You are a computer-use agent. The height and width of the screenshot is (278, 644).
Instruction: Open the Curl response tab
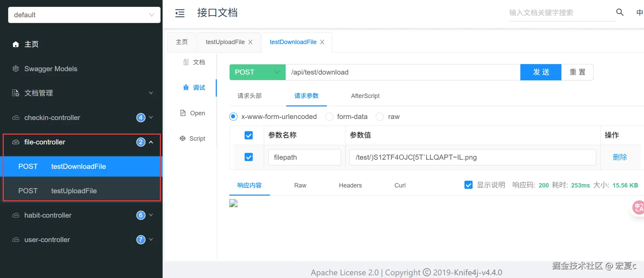400,185
